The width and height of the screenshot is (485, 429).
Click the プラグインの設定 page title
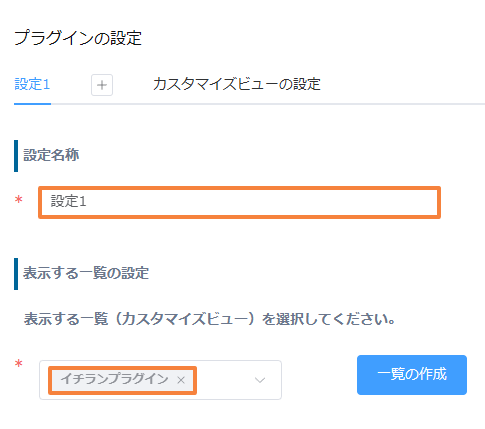coord(78,38)
